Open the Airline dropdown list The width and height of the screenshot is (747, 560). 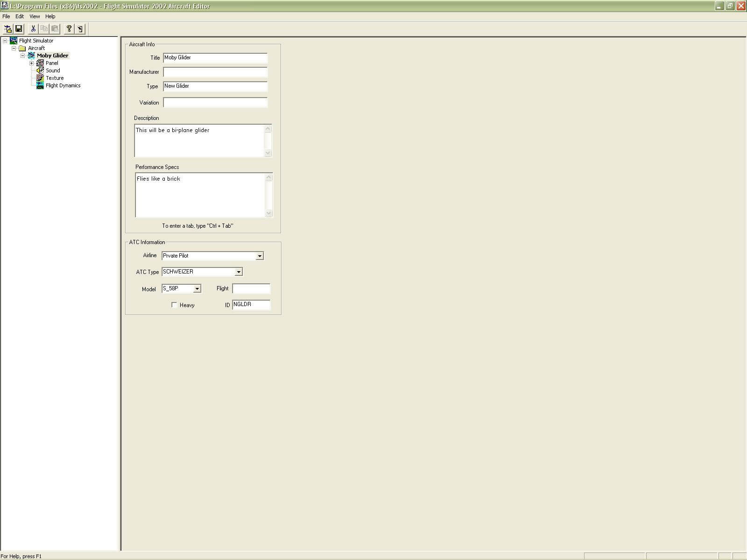point(260,256)
